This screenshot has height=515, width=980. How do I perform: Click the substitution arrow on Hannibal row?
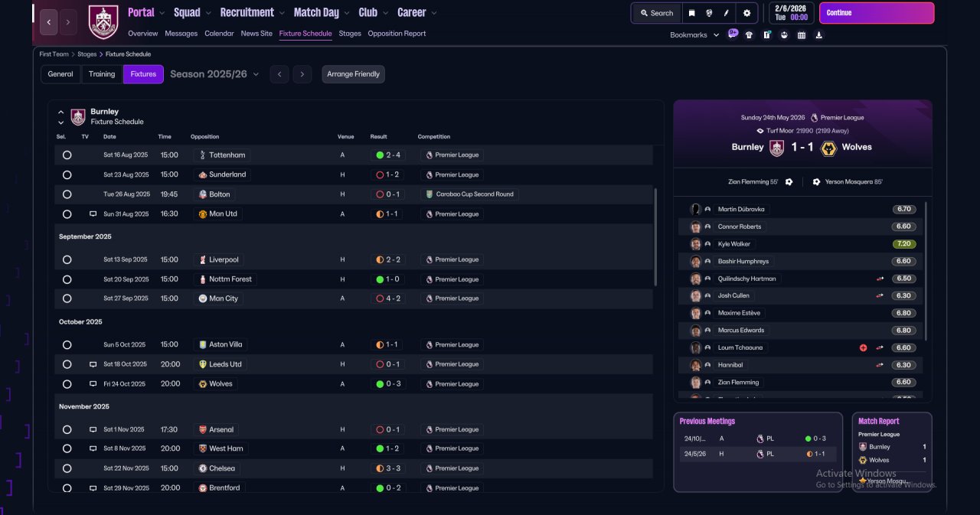[880, 365]
